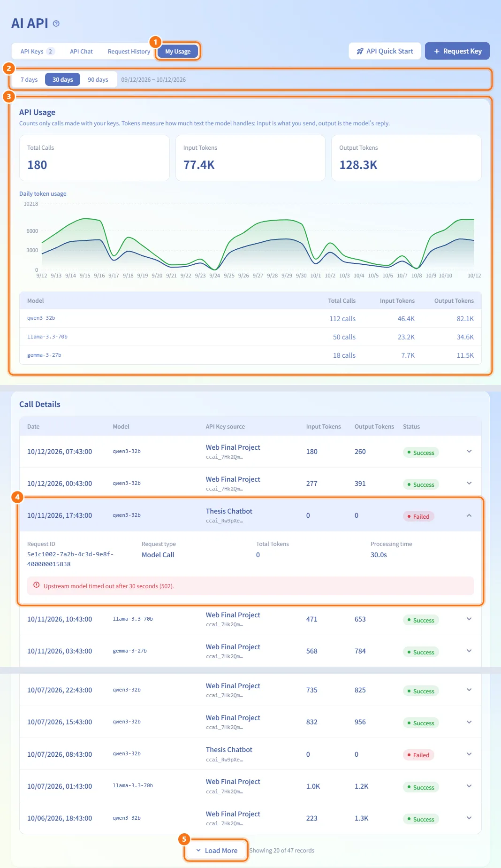Click the 50 calls cell

[x=344, y=337]
